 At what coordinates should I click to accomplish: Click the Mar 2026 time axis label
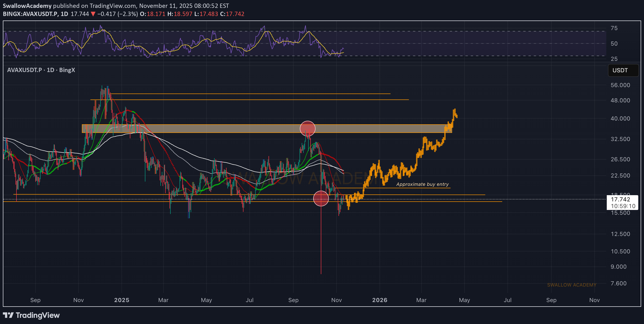pos(421,300)
